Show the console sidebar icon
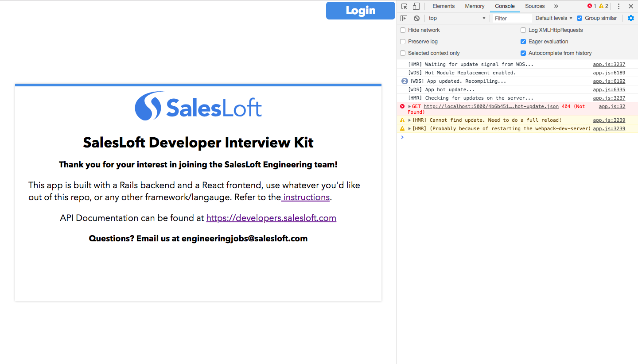Image resolution: width=638 pixels, height=364 pixels. click(404, 18)
